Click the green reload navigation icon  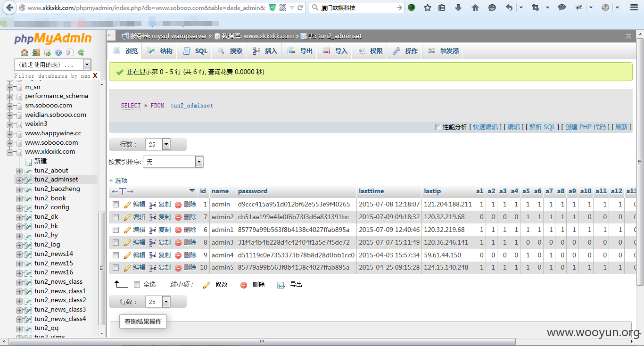pyautogui.click(x=81, y=52)
